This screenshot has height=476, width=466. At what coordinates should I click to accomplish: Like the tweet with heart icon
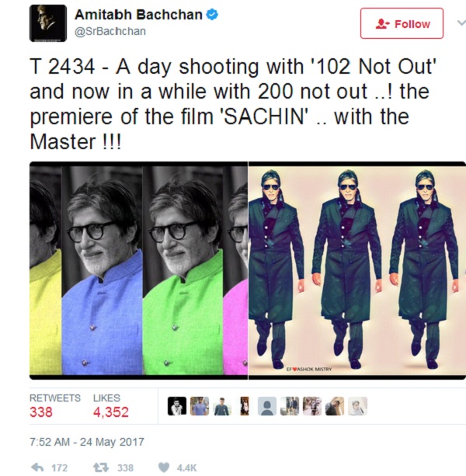tap(164, 467)
